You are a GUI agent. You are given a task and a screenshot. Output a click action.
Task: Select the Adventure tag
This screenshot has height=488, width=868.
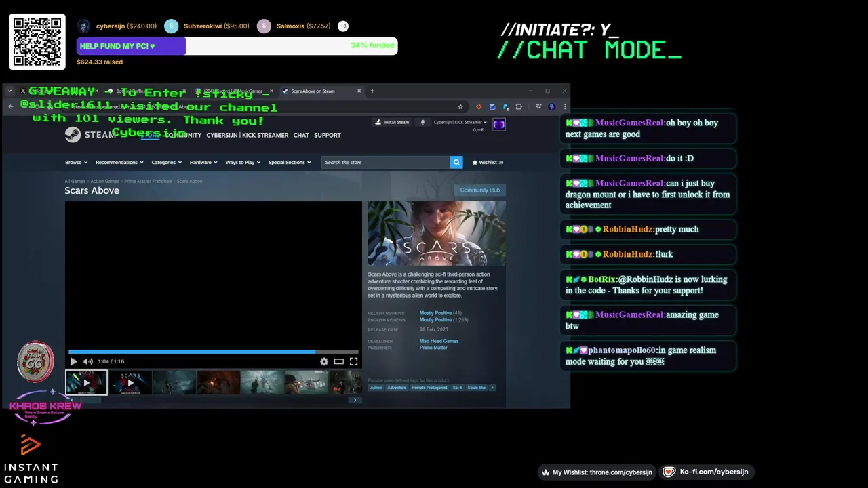[397, 388]
